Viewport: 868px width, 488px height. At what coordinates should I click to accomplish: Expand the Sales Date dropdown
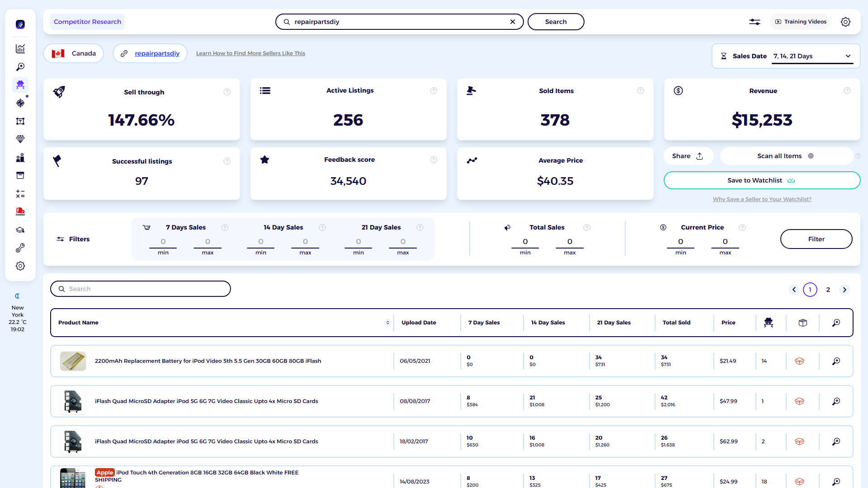(x=812, y=56)
